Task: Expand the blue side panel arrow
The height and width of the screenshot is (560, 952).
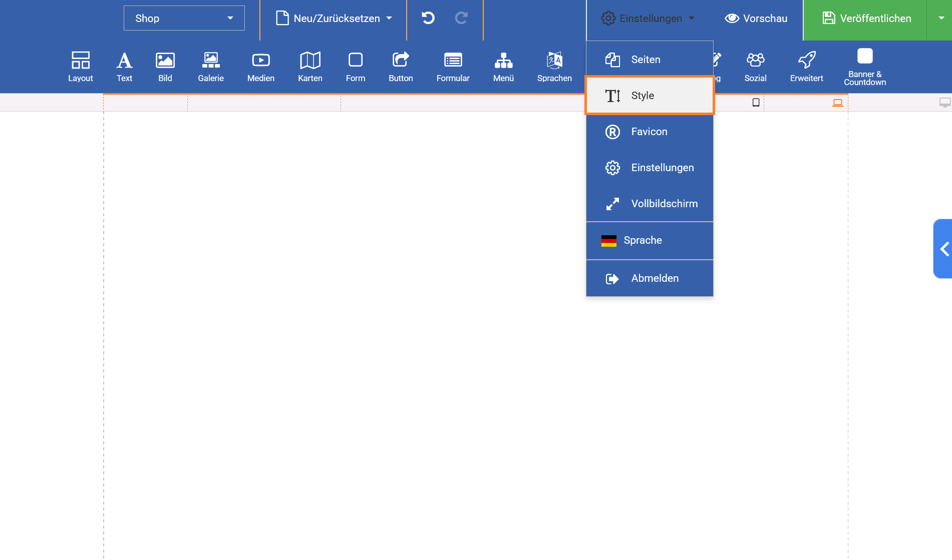Action: point(943,249)
